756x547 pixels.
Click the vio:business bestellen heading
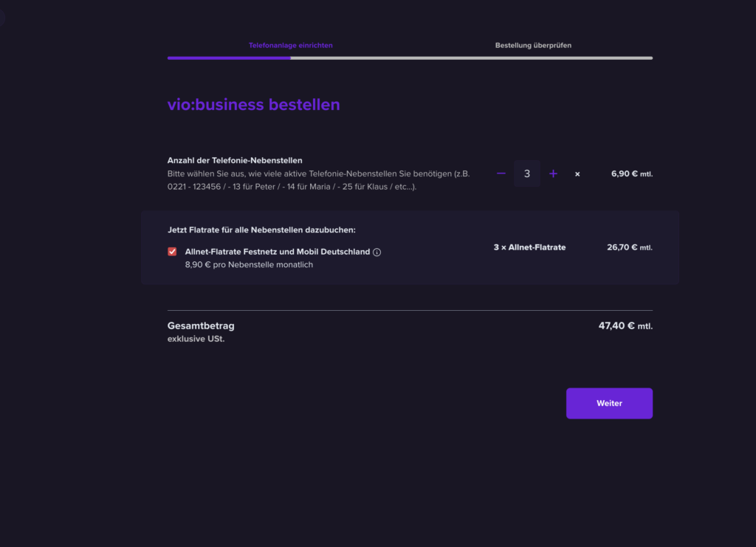[254, 104]
